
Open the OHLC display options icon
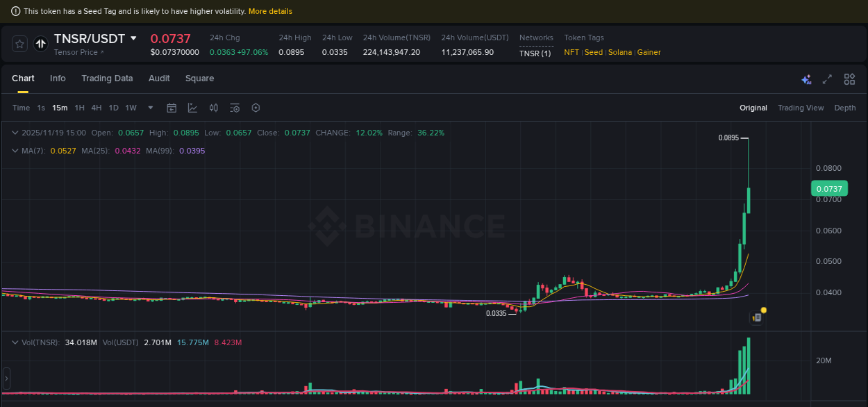pyautogui.click(x=213, y=108)
